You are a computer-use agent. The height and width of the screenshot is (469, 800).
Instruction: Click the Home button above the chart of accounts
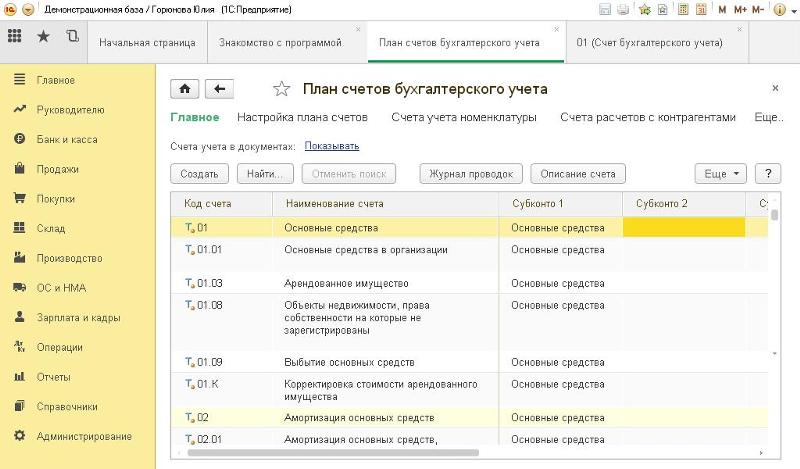185,89
